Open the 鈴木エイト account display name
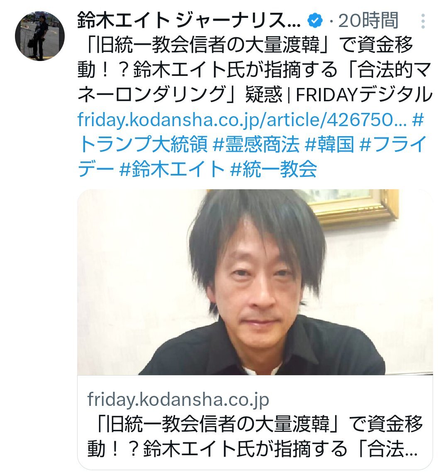Image resolution: width=448 pixels, height=476 pixels. point(189,21)
